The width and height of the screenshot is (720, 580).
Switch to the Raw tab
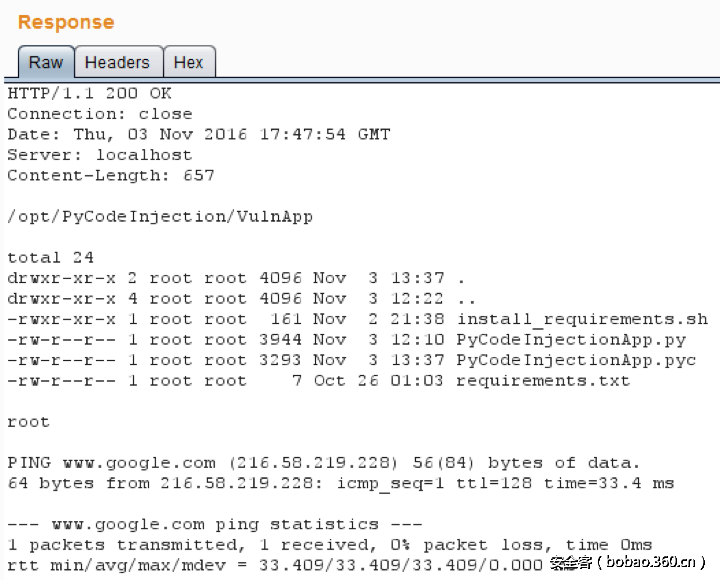coord(45,62)
